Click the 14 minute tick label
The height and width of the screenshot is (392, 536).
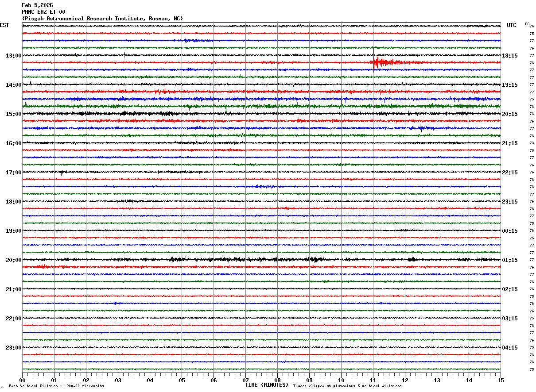click(469, 380)
